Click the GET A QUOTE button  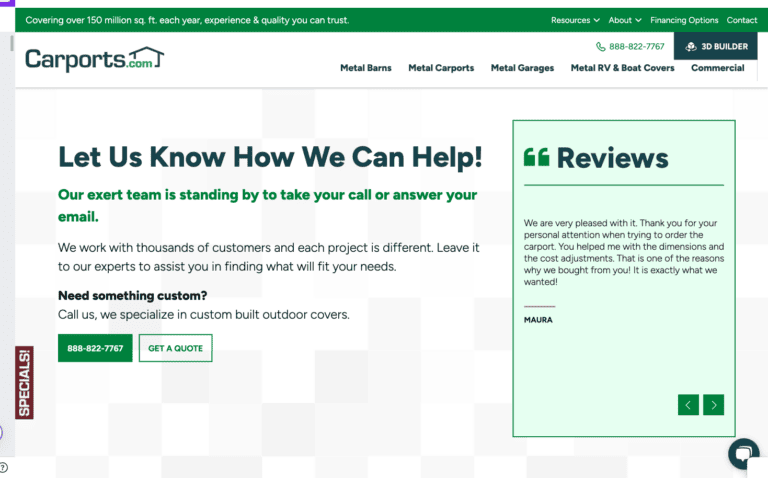(x=175, y=348)
